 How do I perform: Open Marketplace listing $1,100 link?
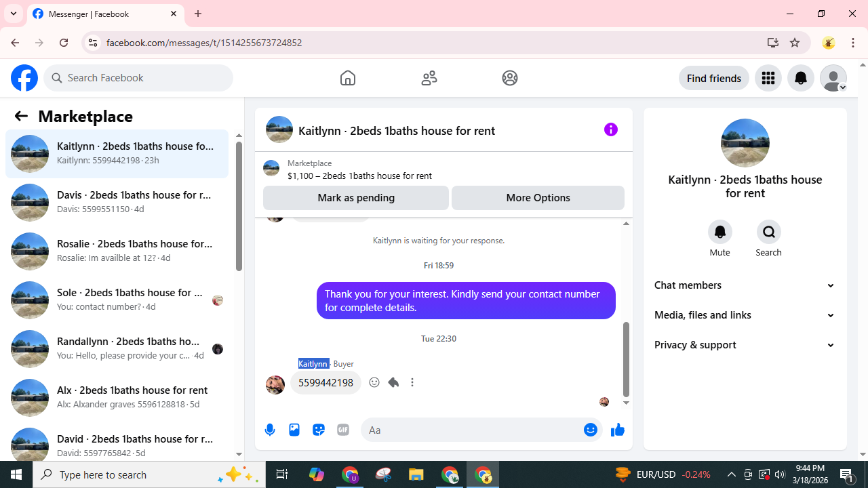(359, 176)
